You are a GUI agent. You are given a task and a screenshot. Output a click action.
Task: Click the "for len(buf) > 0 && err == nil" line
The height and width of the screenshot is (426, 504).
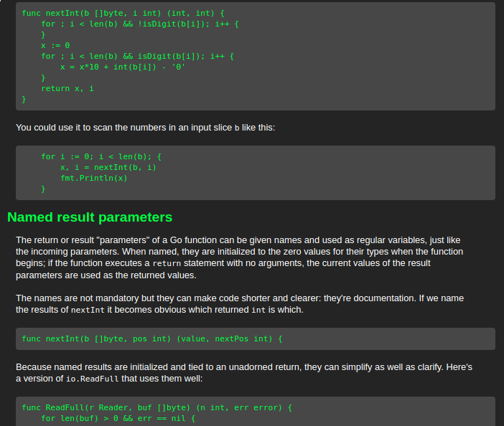[x=113, y=418]
